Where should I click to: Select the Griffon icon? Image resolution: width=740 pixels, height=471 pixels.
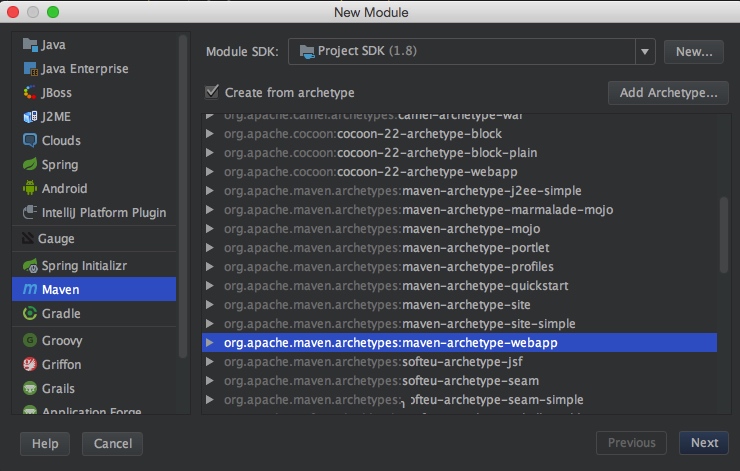pos(30,364)
